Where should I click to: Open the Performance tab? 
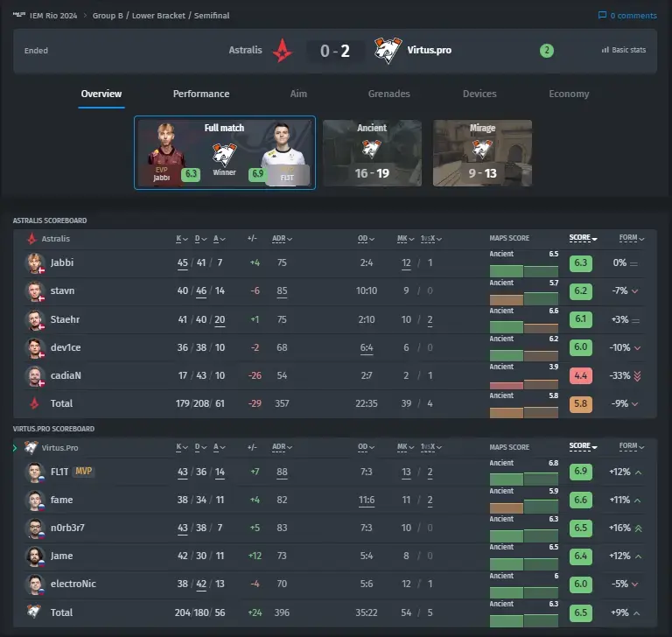point(201,94)
